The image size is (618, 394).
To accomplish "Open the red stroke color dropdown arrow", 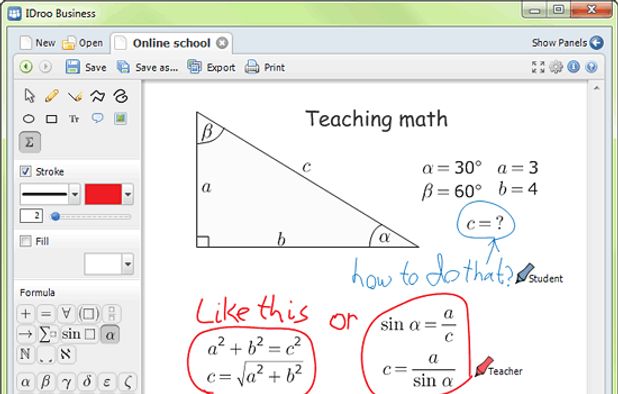I will [128, 194].
